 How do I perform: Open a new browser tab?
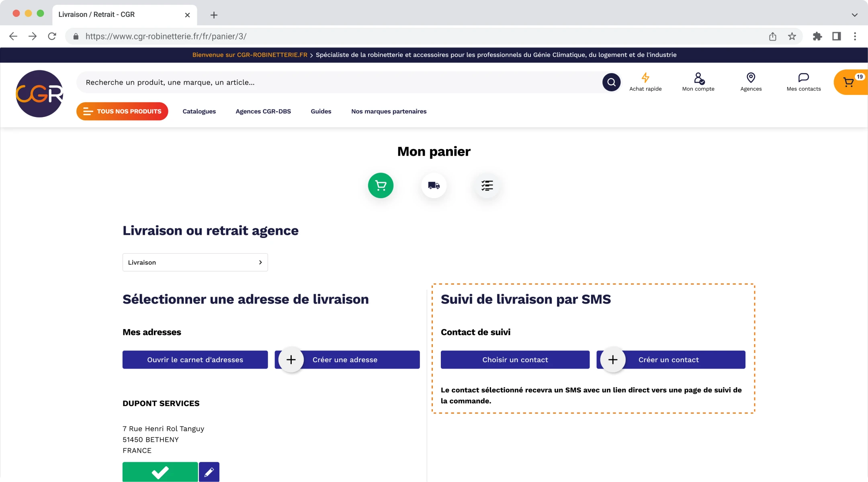click(214, 15)
